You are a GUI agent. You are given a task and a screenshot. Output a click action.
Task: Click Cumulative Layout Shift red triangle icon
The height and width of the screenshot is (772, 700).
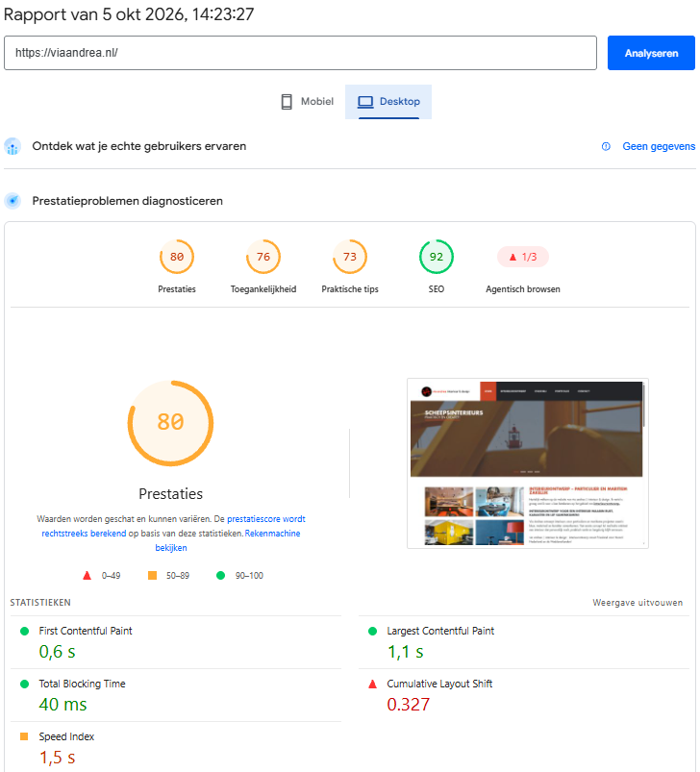(373, 684)
